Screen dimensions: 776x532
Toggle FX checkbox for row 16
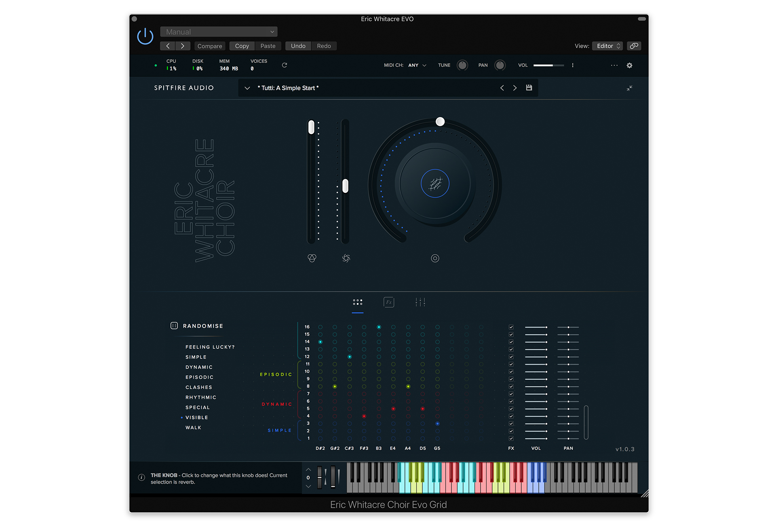click(x=511, y=327)
